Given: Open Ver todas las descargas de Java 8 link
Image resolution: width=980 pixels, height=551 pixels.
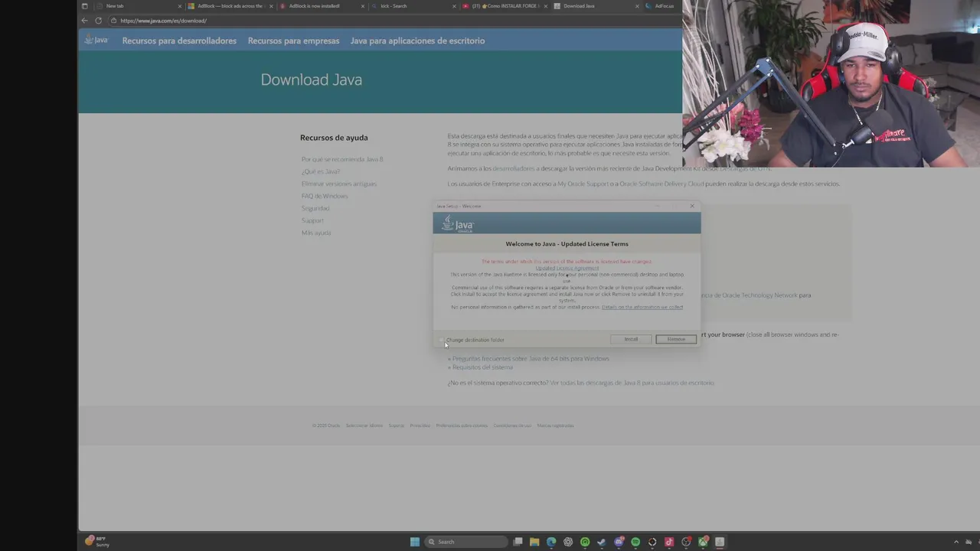Looking at the screenshot, I should 632,383.
